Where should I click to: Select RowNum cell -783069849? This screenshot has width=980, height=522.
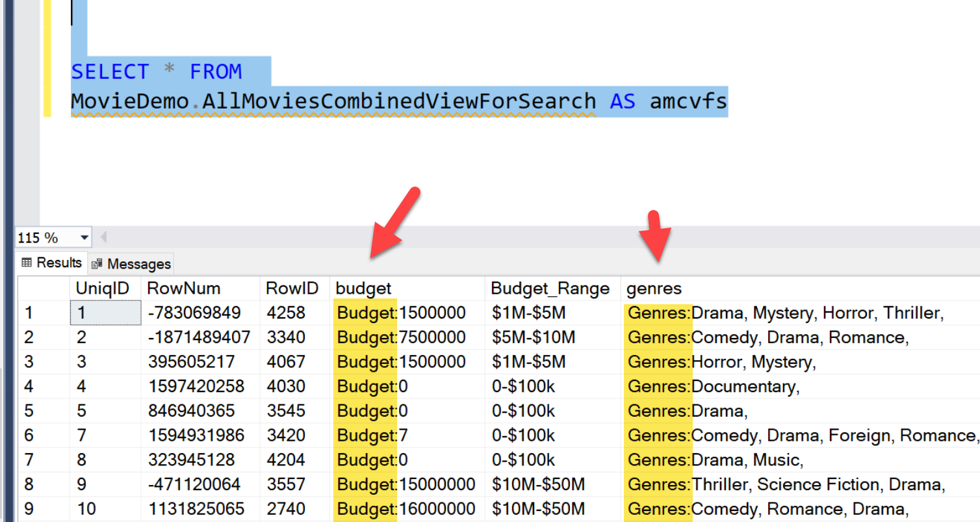point(200,313)
